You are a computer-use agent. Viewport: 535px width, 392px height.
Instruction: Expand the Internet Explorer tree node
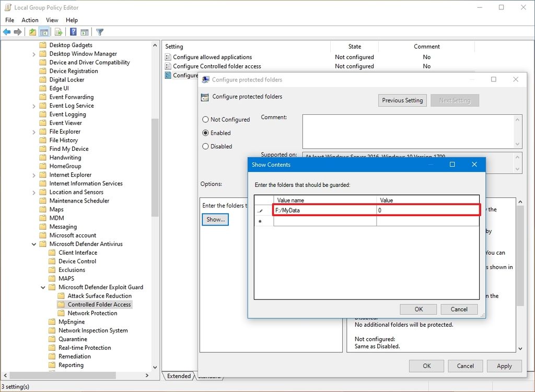tap(34, 174)
